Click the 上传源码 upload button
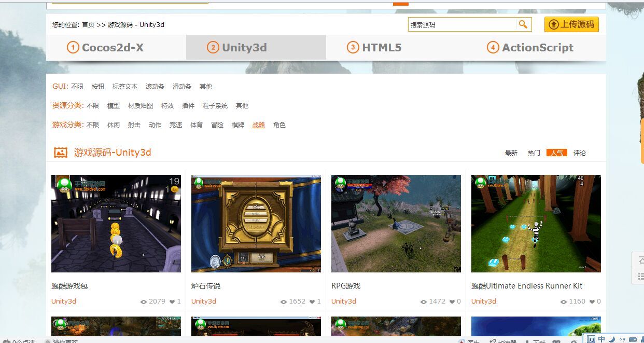644x343 pixels. pyautogui.click(x=571, y=24)
